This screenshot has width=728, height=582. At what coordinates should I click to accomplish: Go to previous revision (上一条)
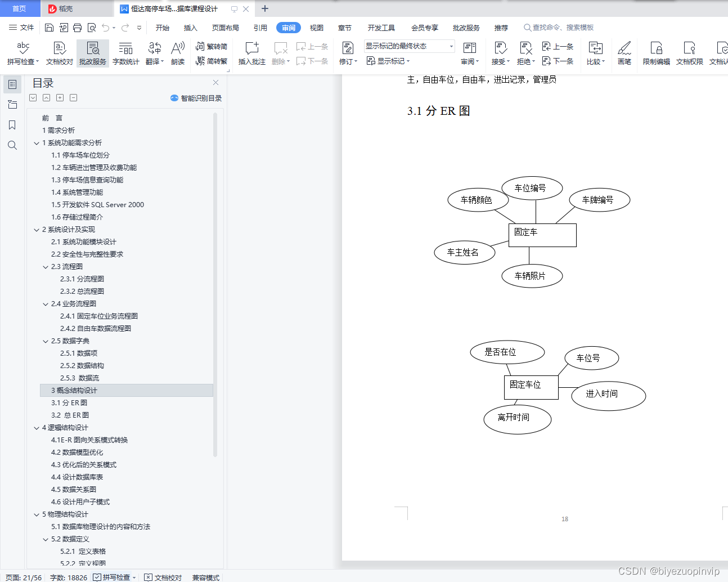click(558, 47)
